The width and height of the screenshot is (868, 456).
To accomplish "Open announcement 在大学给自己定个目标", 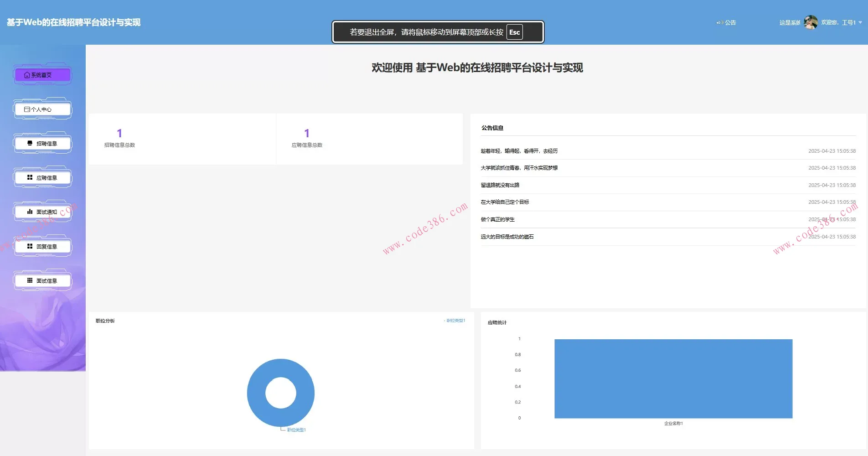I will [505, 202].
